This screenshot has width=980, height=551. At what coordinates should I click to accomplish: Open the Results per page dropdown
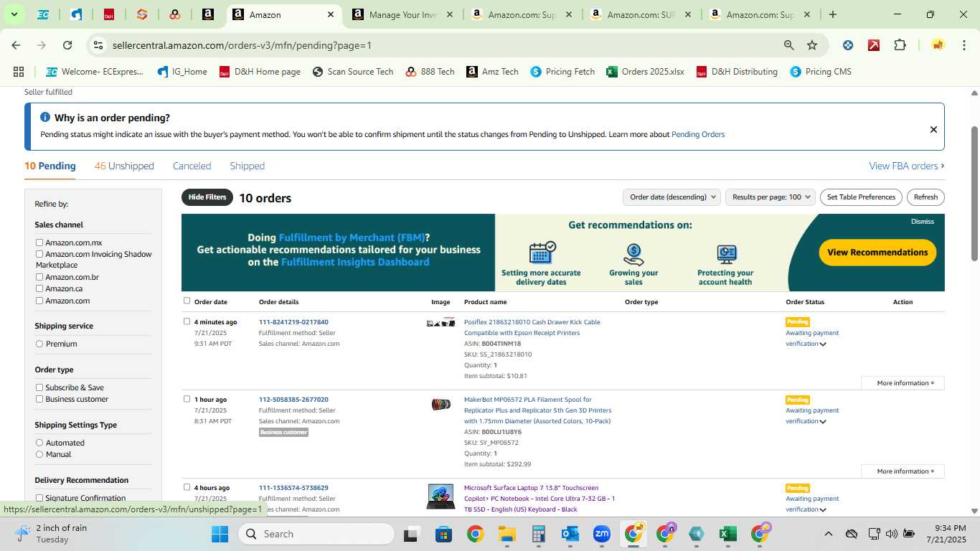tap(771, 197)
